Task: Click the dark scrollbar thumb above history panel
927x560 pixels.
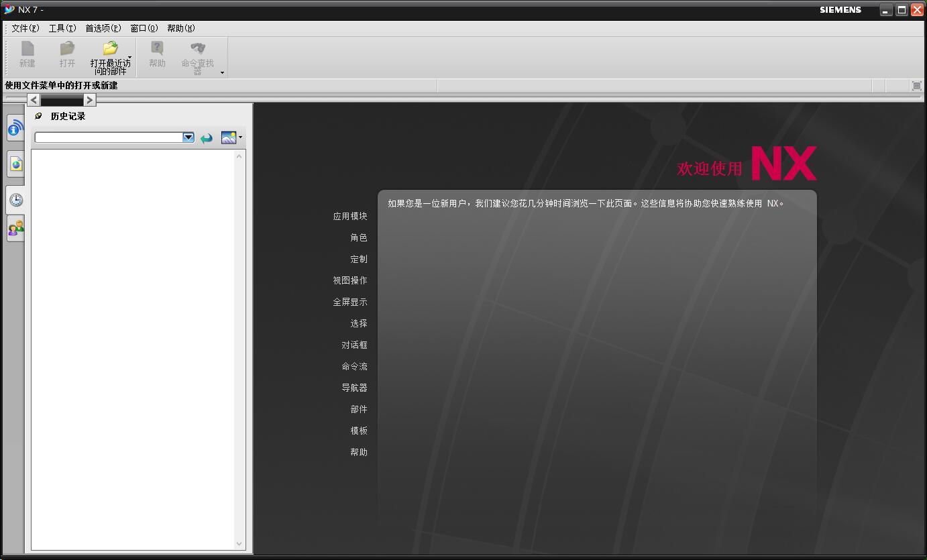Action: pyautogui.click(x=62, y=100)
